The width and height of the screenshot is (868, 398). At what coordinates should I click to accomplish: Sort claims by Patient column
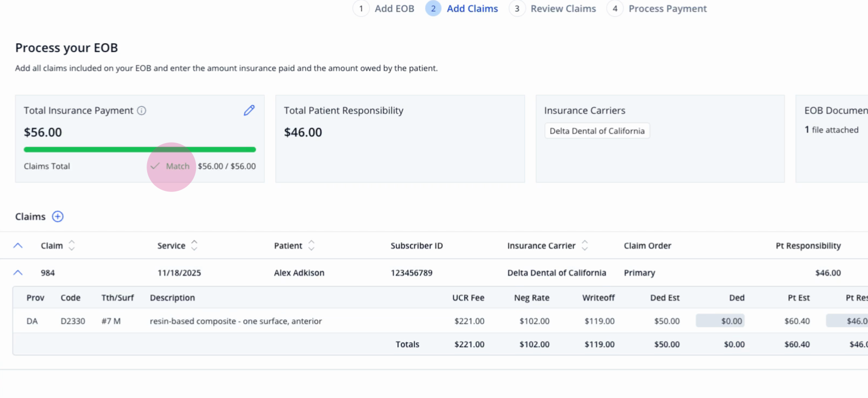(311, 246)
